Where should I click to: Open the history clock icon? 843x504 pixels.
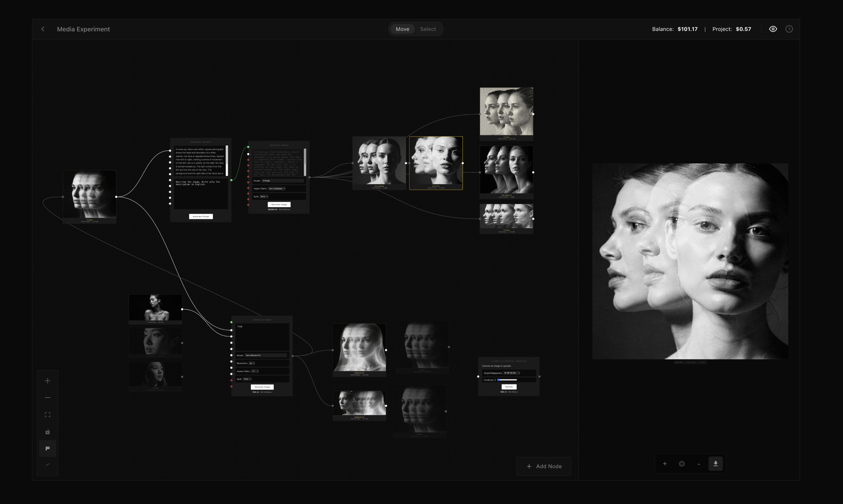point(789,29)
